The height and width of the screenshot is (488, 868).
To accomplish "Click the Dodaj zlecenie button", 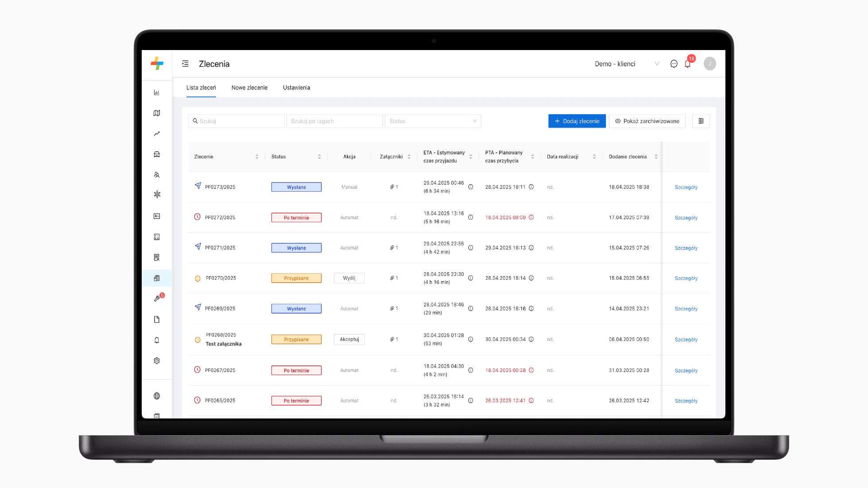I will tap(577, 121).
